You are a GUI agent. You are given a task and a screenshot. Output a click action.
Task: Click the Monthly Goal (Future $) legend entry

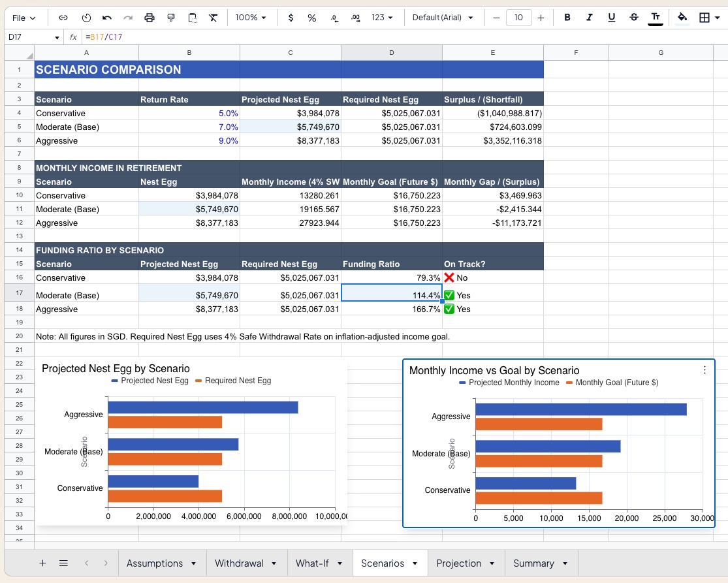(612, 383)
